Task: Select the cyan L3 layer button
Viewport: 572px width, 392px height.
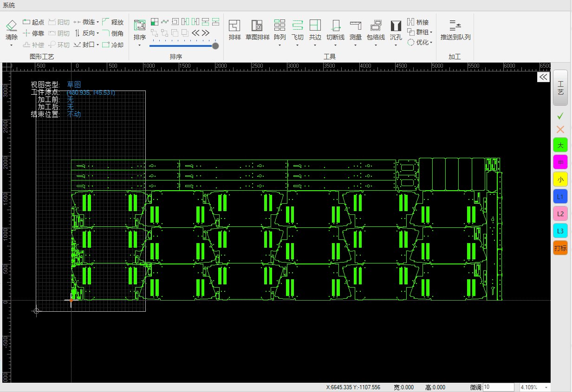Action: [560, 231]
